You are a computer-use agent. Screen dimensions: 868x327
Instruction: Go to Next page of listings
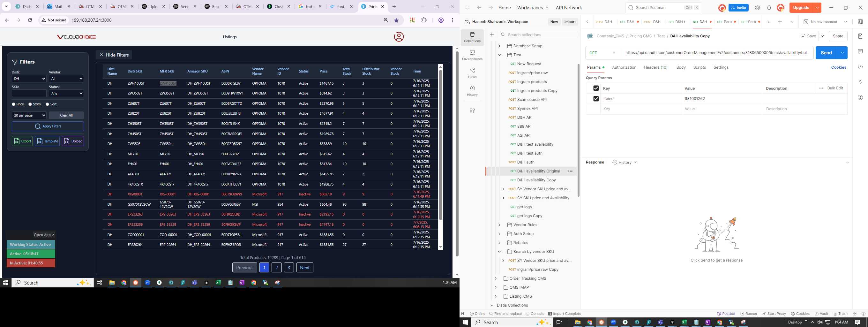point(305,268)
